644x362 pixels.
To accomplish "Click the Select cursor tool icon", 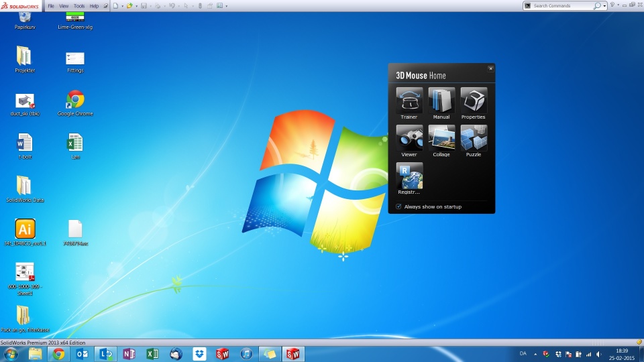I will pos(186,6).
